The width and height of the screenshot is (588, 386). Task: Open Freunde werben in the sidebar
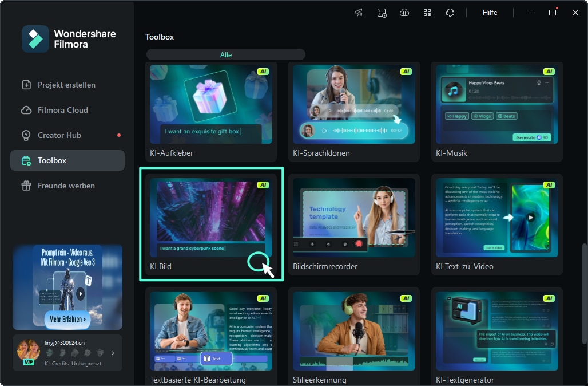coord(67,186)
